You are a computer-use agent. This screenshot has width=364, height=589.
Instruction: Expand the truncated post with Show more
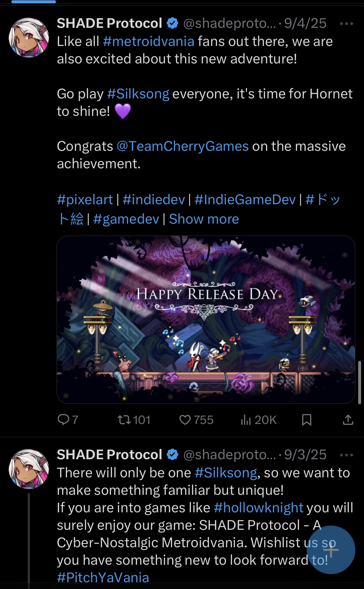(204, 219)
